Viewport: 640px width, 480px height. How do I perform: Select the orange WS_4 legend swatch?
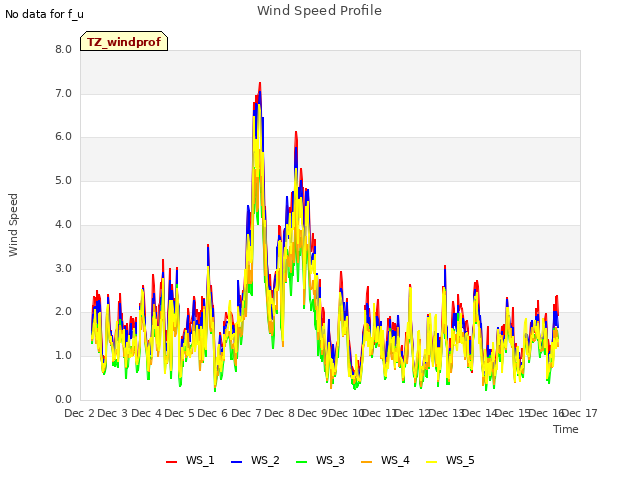pyautogui.click(x=367, y=461)
